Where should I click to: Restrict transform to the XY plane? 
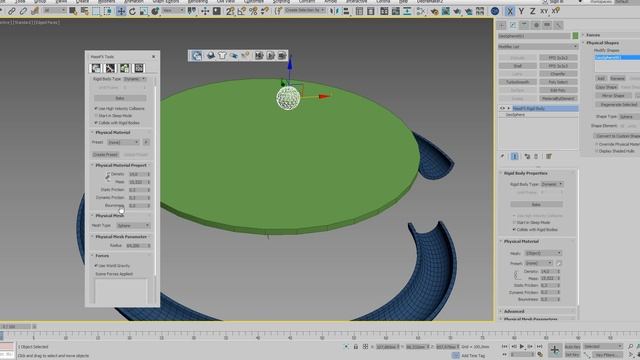tap(544, 11)
